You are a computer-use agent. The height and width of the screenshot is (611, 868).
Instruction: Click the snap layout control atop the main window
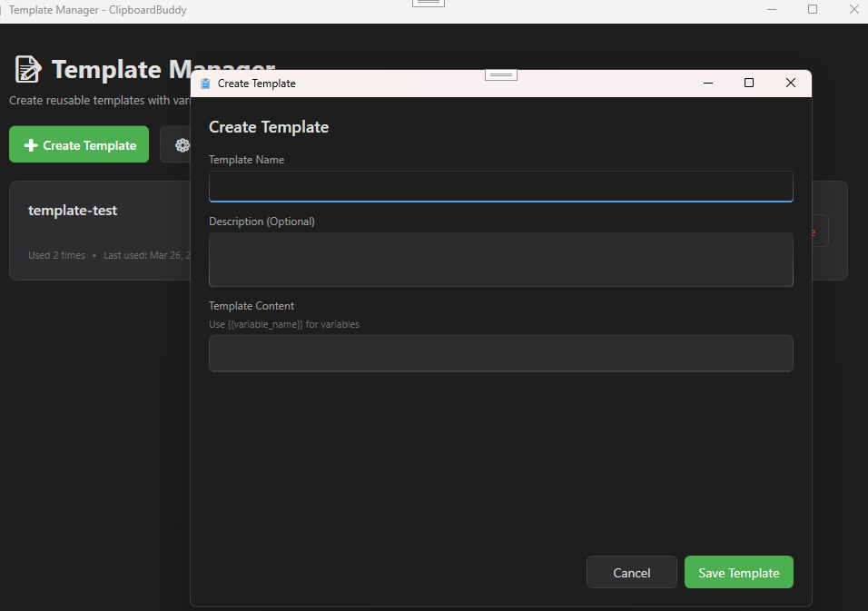click(428, 4)
